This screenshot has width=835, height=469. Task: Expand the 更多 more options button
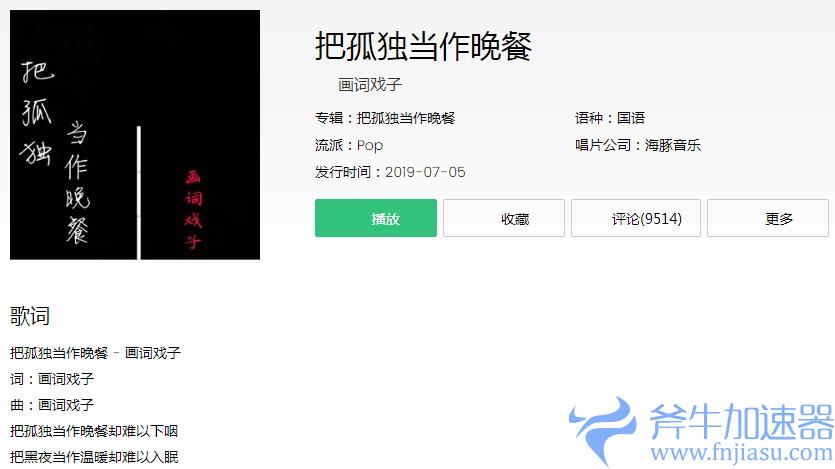pos(768,218)
